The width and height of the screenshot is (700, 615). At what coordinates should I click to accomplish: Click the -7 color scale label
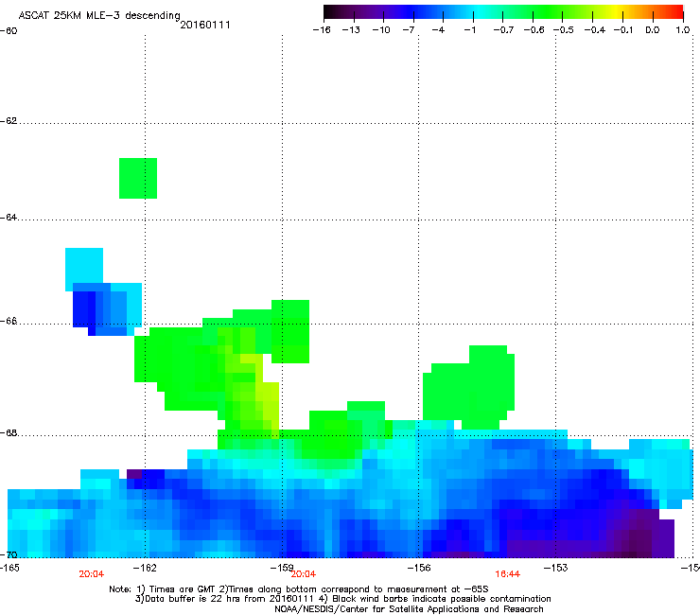pyautogui.click(x=408, y=30)
